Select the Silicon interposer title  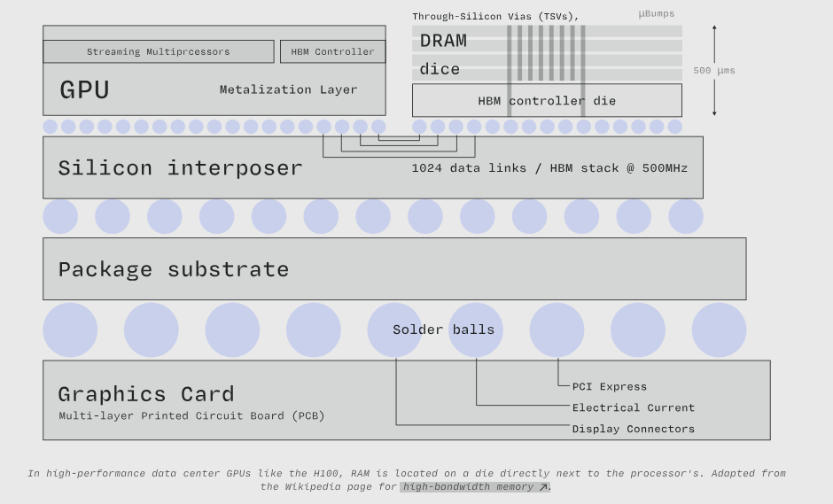[x=180, y=167]
